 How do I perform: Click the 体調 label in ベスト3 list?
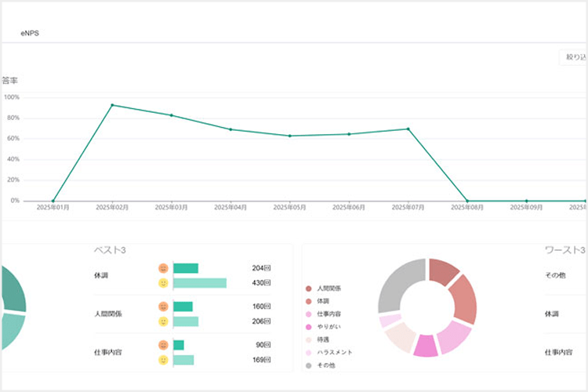101,276
